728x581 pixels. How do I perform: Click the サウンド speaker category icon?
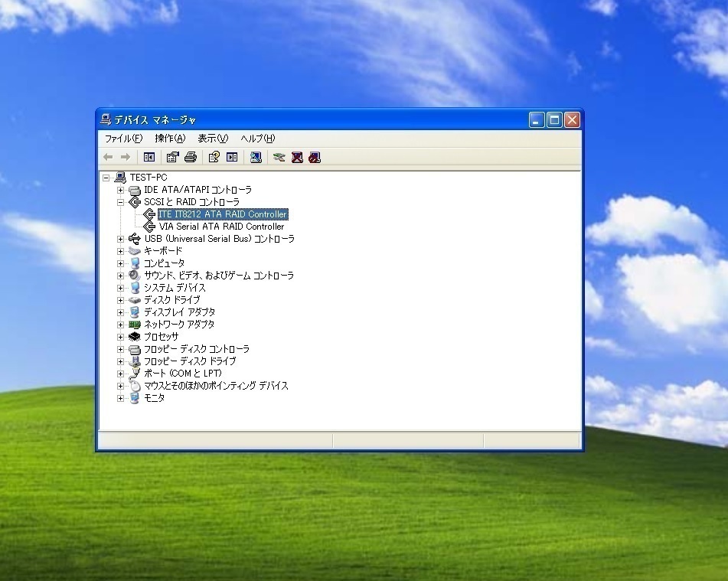tap(135, 276)
